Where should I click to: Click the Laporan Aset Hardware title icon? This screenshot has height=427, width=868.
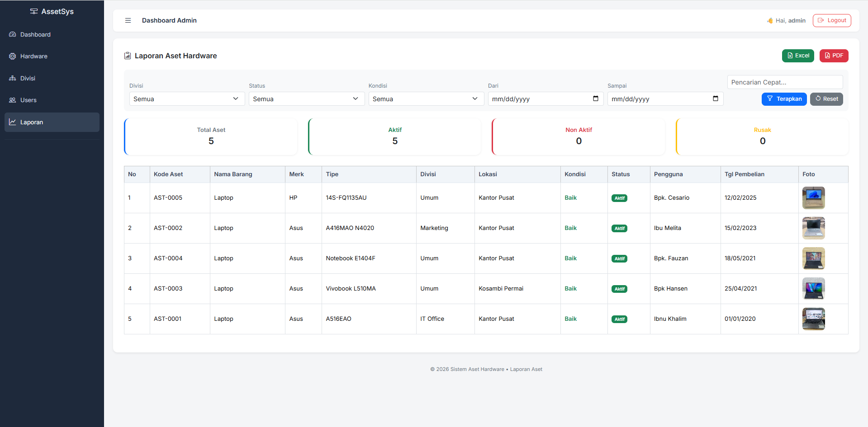tap(128, 56)
